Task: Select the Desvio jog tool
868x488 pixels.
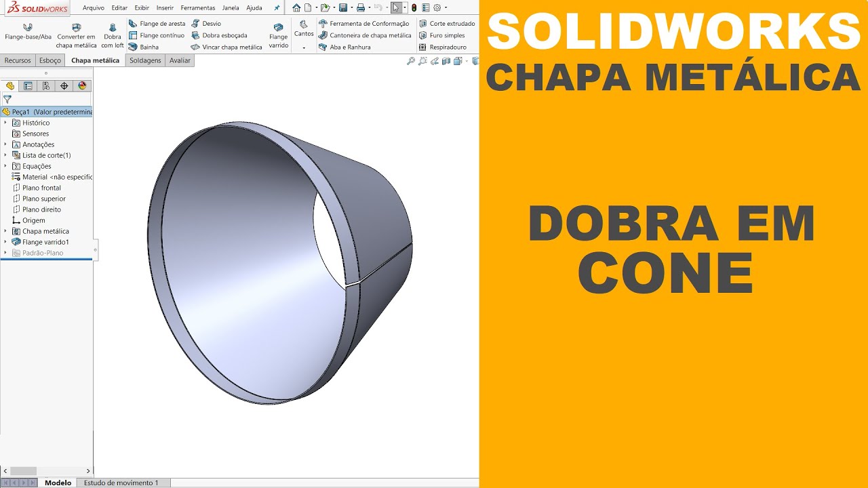Action: click(x=206, y=24)
